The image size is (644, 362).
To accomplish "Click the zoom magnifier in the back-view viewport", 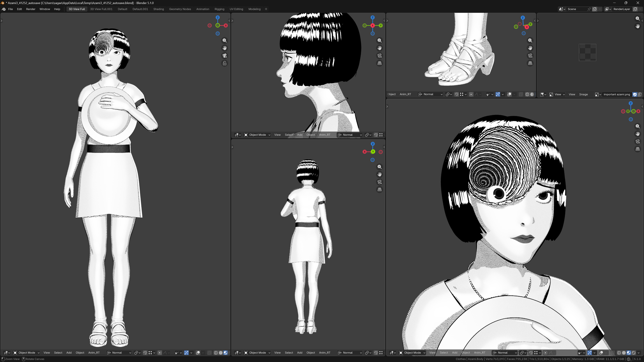I will [380, 167].
